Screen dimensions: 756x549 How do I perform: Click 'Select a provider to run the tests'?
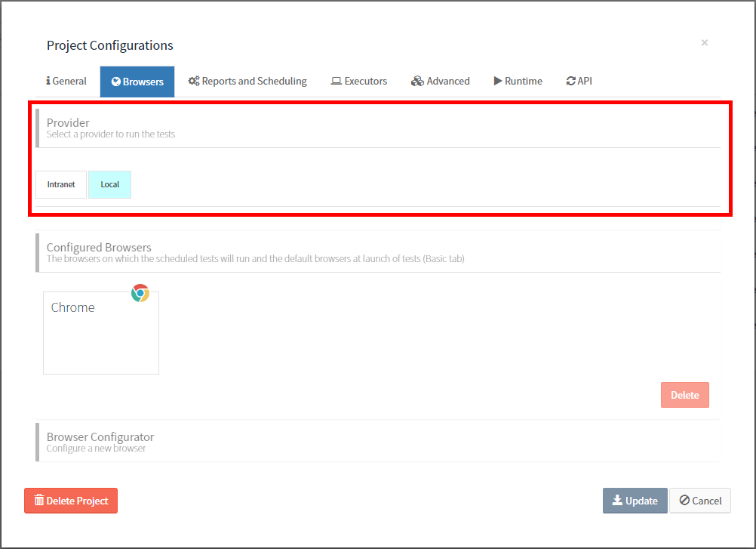[111, 134]
